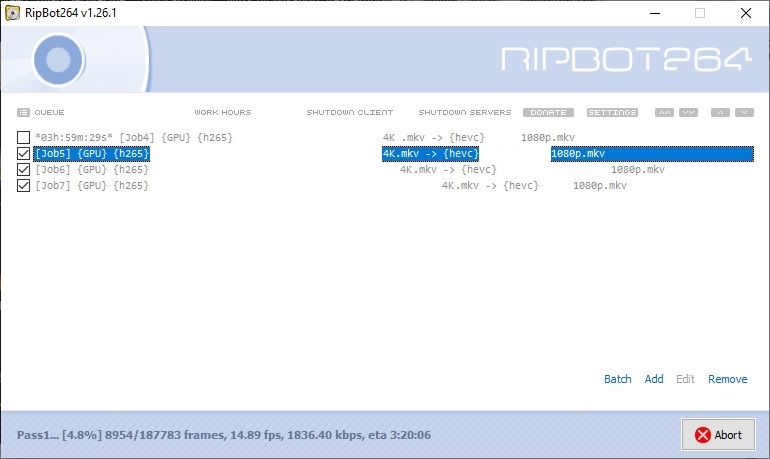Uncheck the Job5 checkbox
This screenshot has height=459, width=770.
(x=23, y=154)
